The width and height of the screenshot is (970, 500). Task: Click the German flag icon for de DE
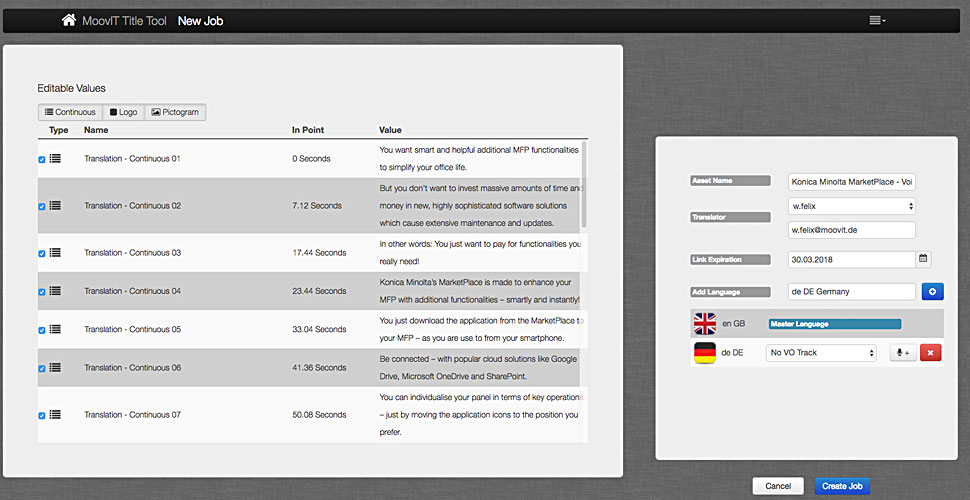(705, 353)
